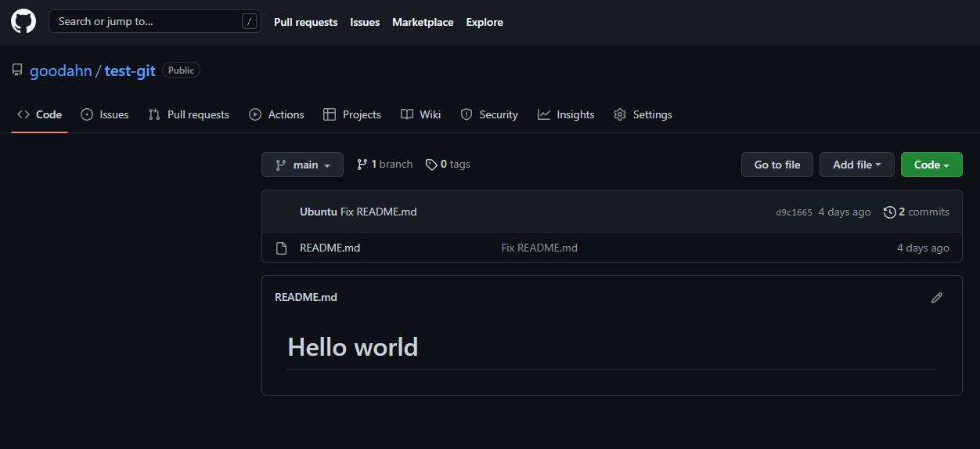Expand the main branch dropdown
The height and width of the screenshot is (449, 980).
tap(302, 165)
